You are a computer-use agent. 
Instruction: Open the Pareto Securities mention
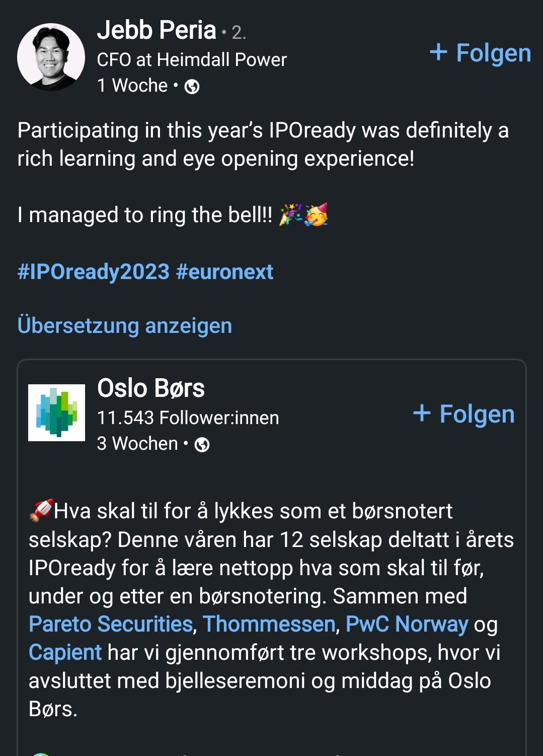click(x=111, y=624)
